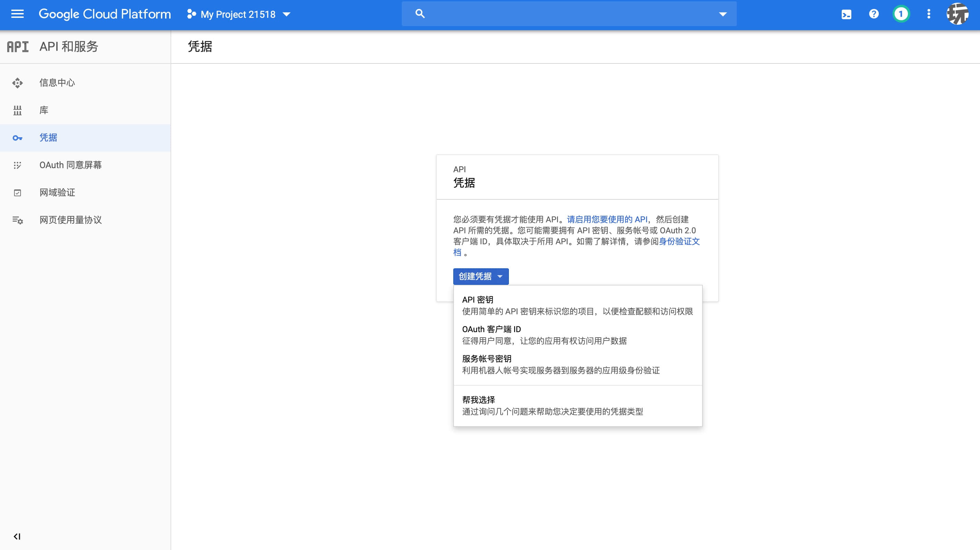Collapse the sidebar with the arrow icon

pos(17,536)
